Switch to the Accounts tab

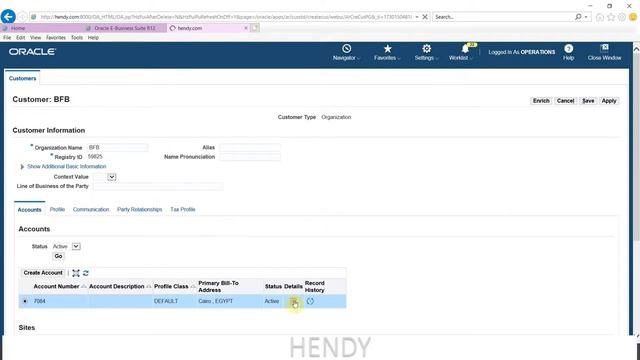click(29, 209)
